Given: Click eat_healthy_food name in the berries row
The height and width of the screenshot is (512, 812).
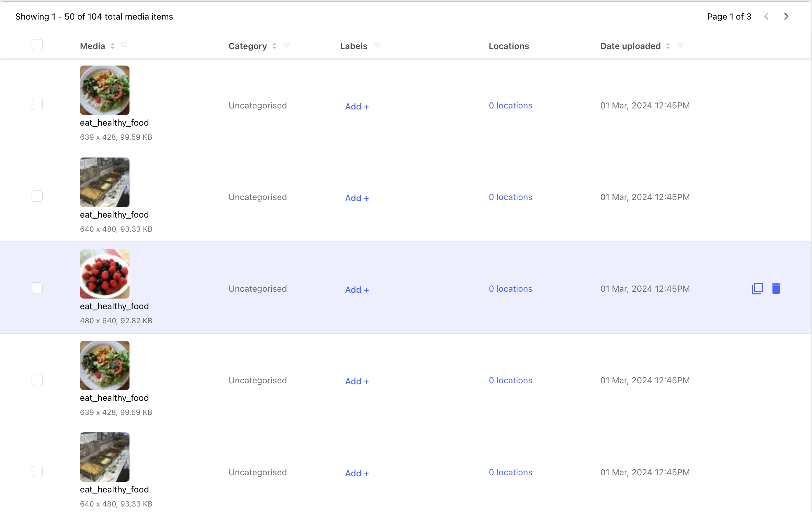Looking at the screenshot, I should (x=114, y=306).
